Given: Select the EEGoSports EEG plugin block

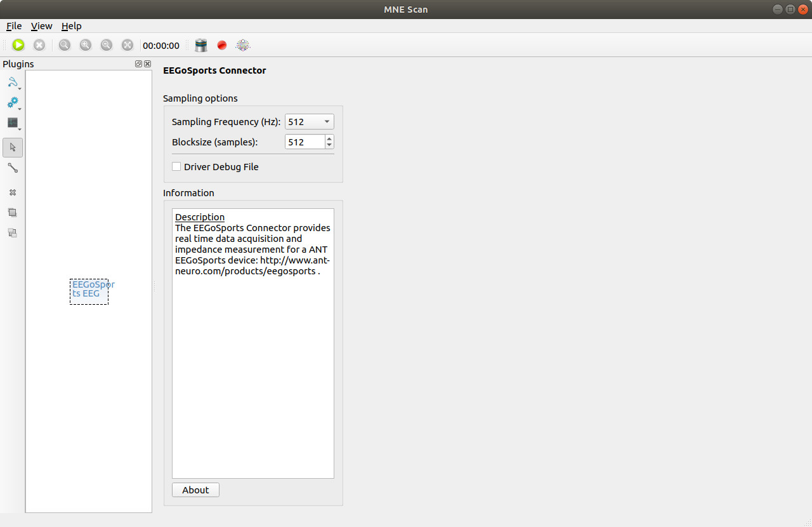Looking at the screenshot, I should [89, 291].
